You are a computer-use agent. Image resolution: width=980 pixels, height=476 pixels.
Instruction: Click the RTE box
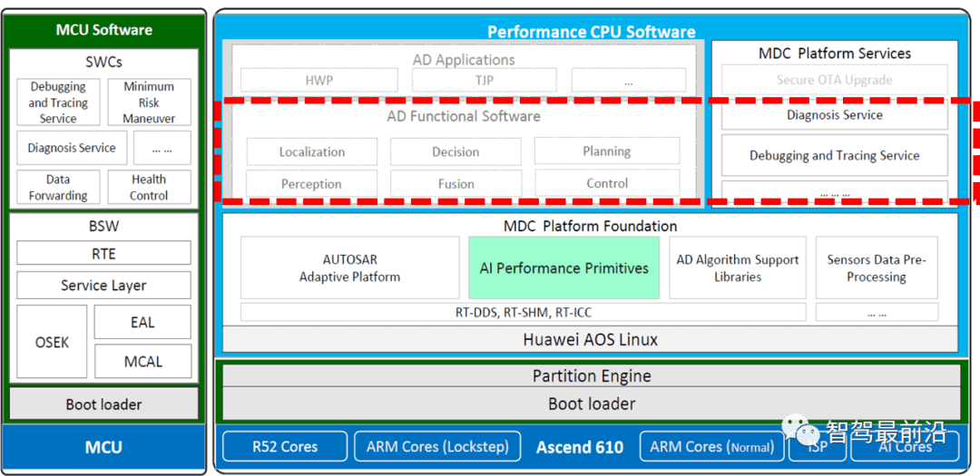[x=103, y=253]
